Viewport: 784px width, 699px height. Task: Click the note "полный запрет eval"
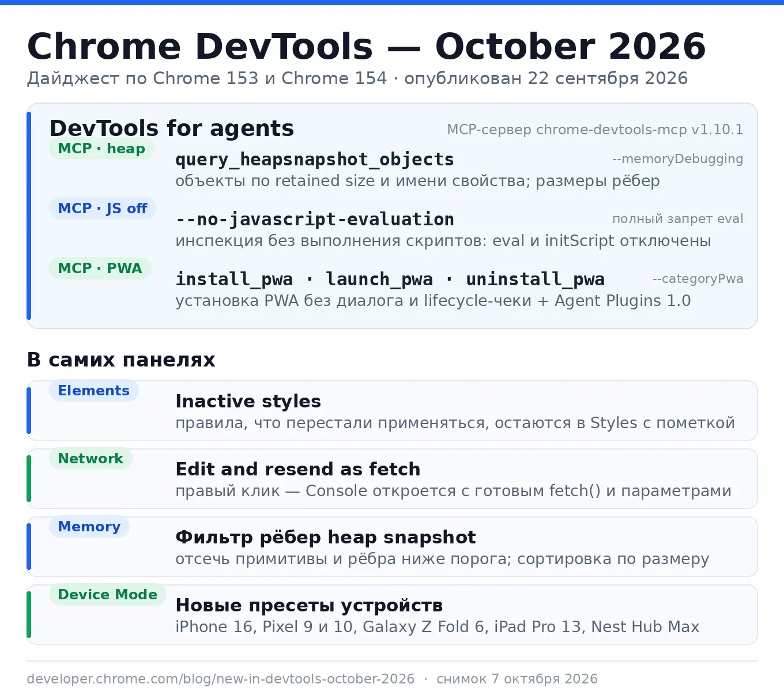[x=677, y=219]
